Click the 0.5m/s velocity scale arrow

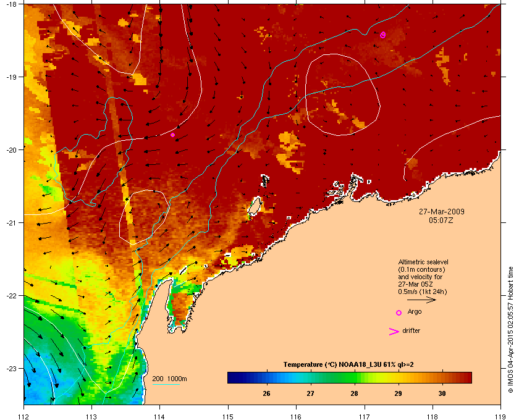click(x=421, y=300)
